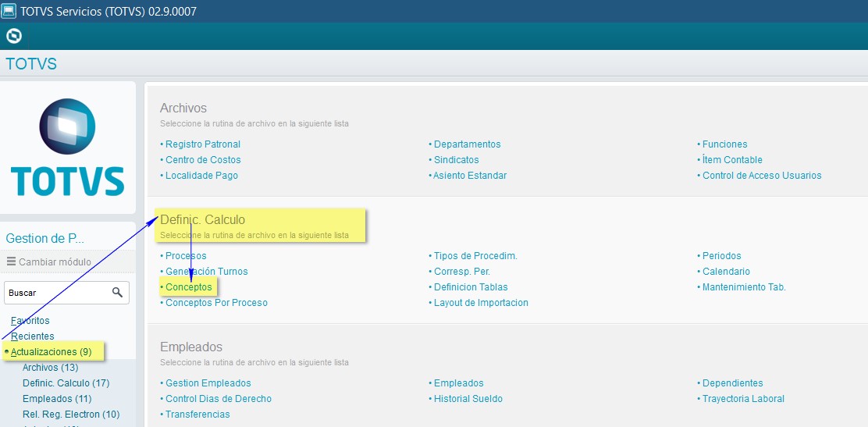The height and width of the screenshot is (427, 868).
Task: Open Historial Sueldo routine
Action: (468, 398)
